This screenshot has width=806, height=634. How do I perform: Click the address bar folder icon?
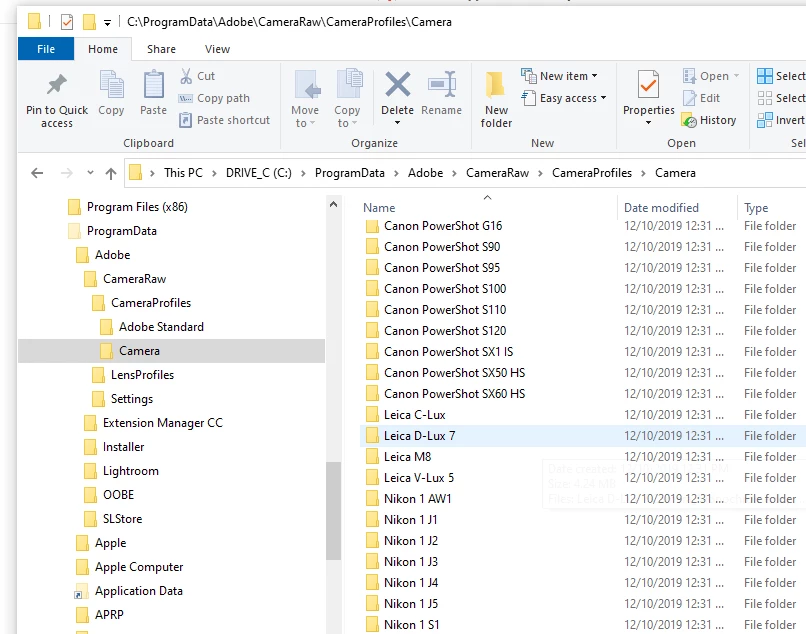pyautogui.click(x=135, y=173)
